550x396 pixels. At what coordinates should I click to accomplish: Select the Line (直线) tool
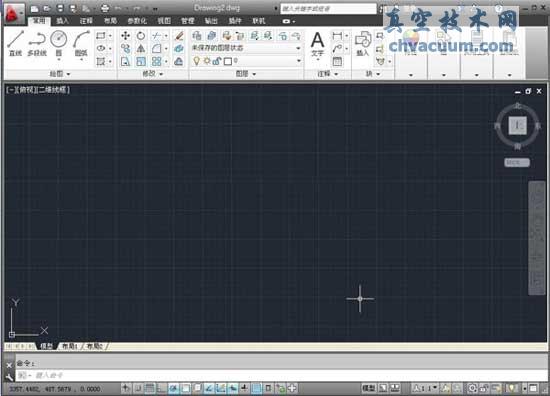15,43
